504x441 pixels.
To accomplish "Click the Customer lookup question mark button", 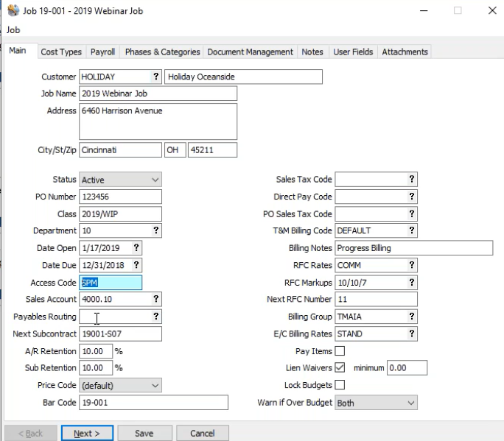I will point(155,77).
